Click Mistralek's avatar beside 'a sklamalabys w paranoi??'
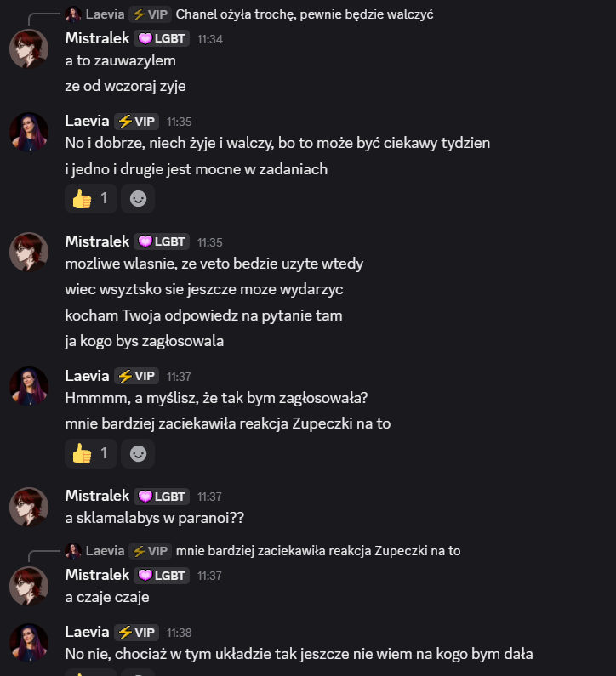The image size is (616, 676). point(29,507)
